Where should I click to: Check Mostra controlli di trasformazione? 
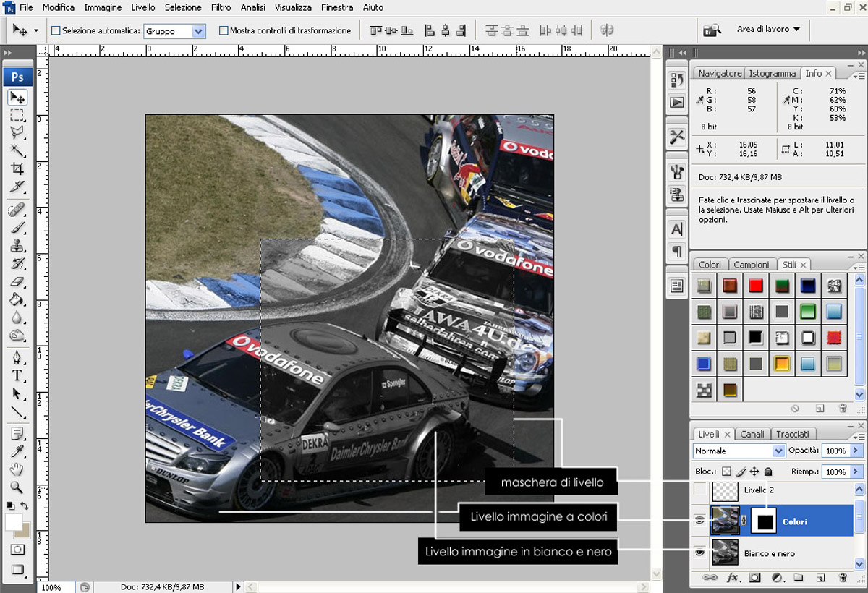(224, 31)
